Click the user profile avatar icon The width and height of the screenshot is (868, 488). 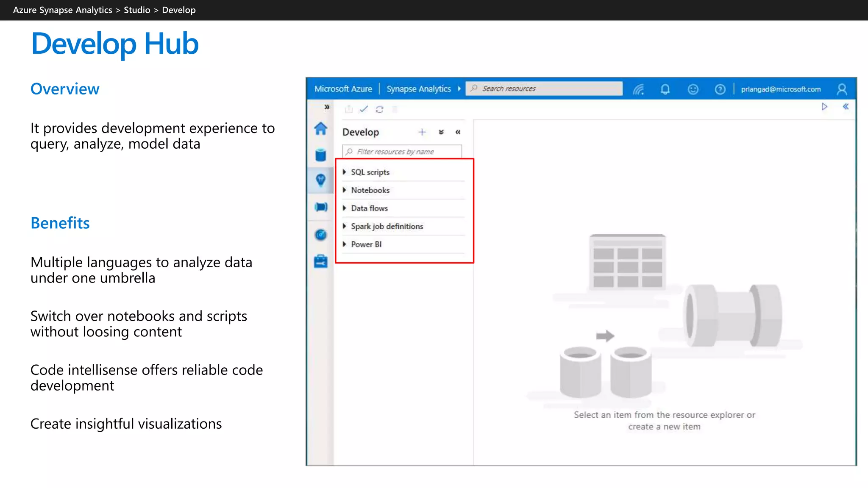tap(842, 89)
